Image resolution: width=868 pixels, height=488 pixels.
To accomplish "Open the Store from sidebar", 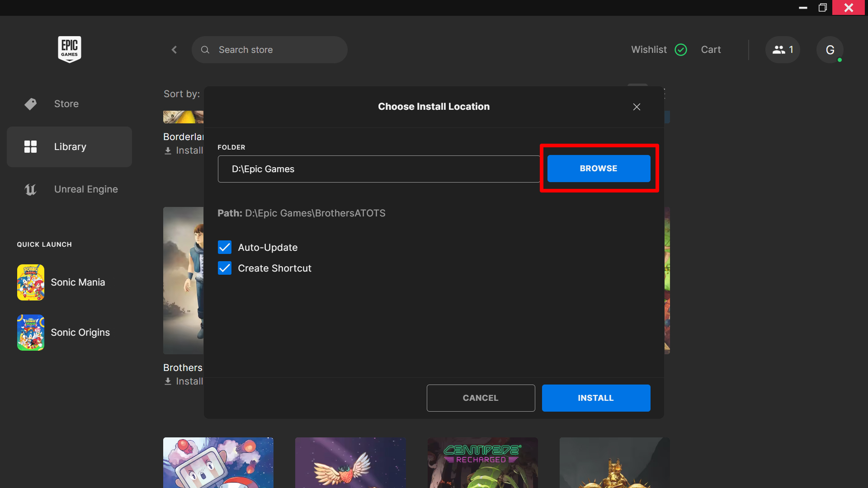I will (x=66, y=104).
